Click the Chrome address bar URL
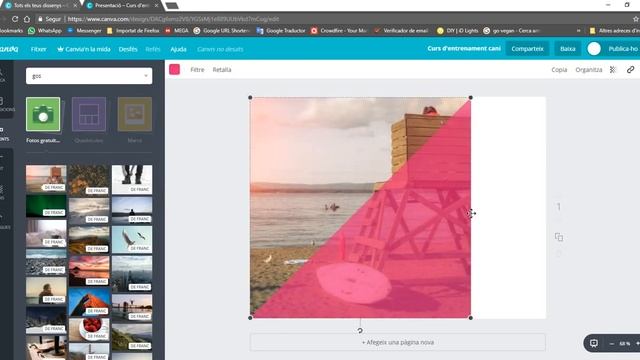Screen dimensions: 640x360 tap(173, 19)
